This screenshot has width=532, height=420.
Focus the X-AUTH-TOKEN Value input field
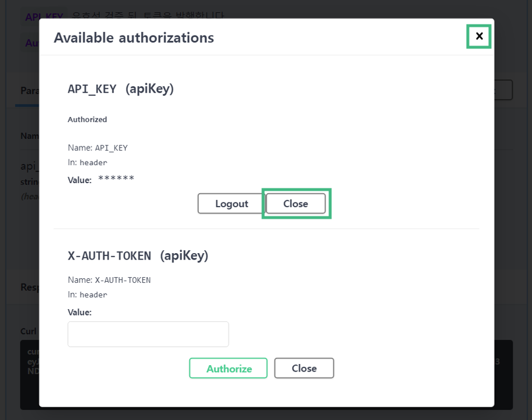(148, 334)
